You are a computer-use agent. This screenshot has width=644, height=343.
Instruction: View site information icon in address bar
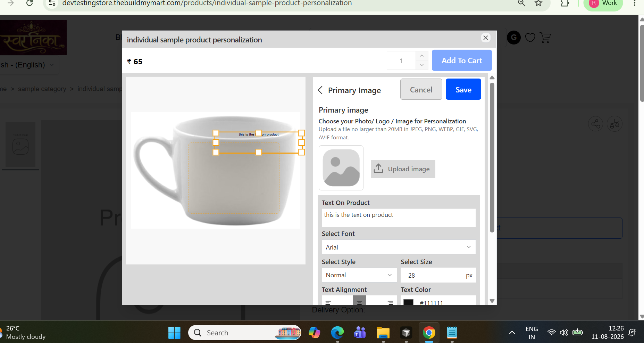52,3
